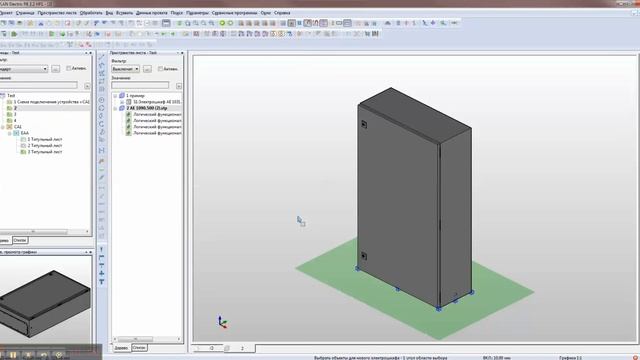640x360 pixels.
Task: Click the value input field in pages navigator
Action: point(38,85)
